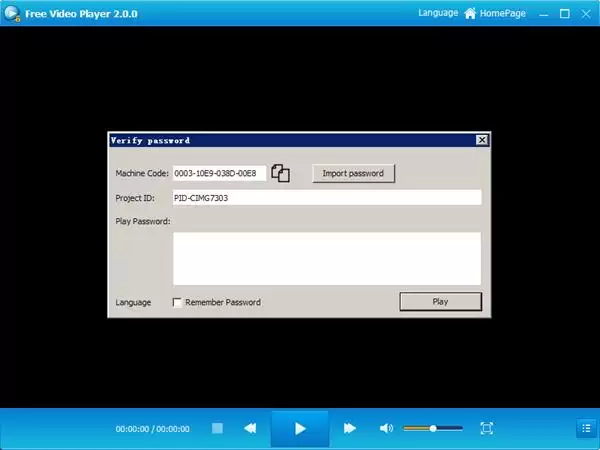Toggle fullscreen mode icon
Image resolution: width=600 pixels, height=450 pixels.
pyautogui.click(x=487, y=428)
